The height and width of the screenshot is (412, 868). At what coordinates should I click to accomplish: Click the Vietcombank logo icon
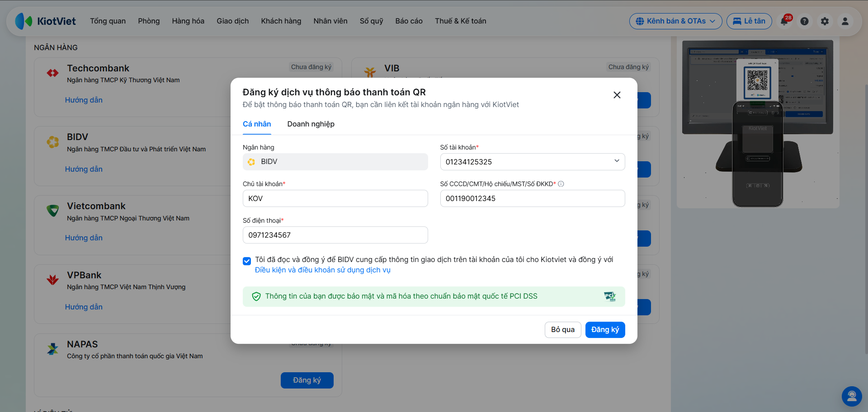click(53, 211)
